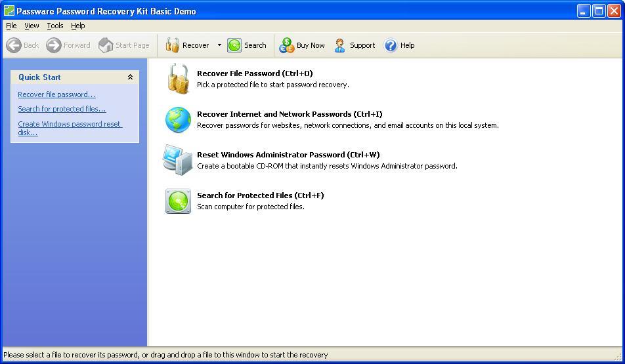This screenshot has height=364, width=625.
Task: Select Recover Internet and Network Passwords heading
Action: [290, 114]
